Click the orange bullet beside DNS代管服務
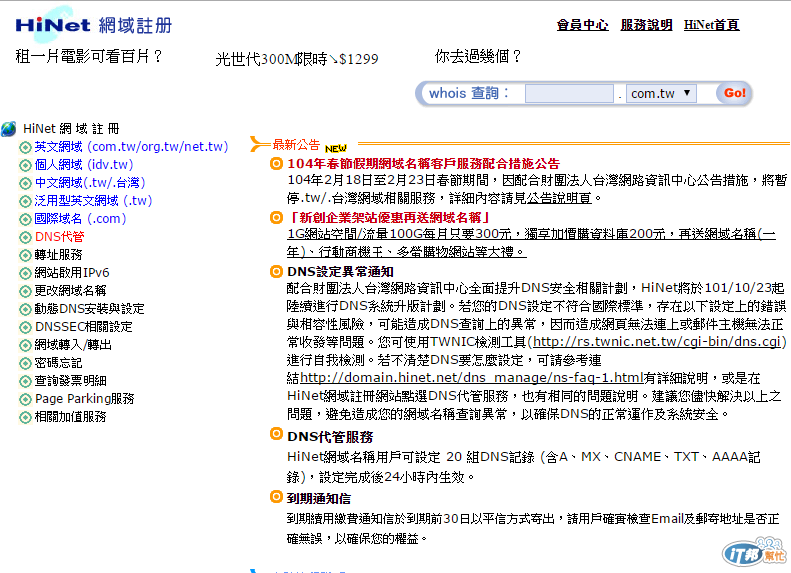Screen dimensions: 791x573 (x=276, y=434)
